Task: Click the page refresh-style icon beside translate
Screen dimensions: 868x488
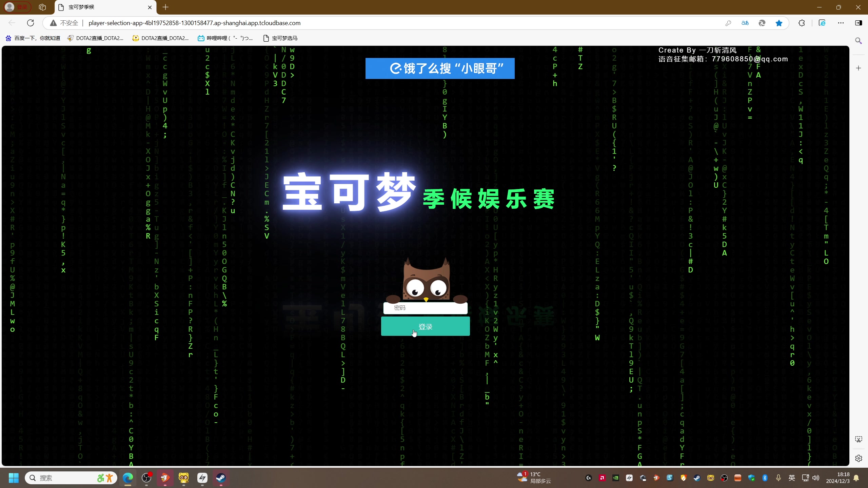Action: pos(762,23)
